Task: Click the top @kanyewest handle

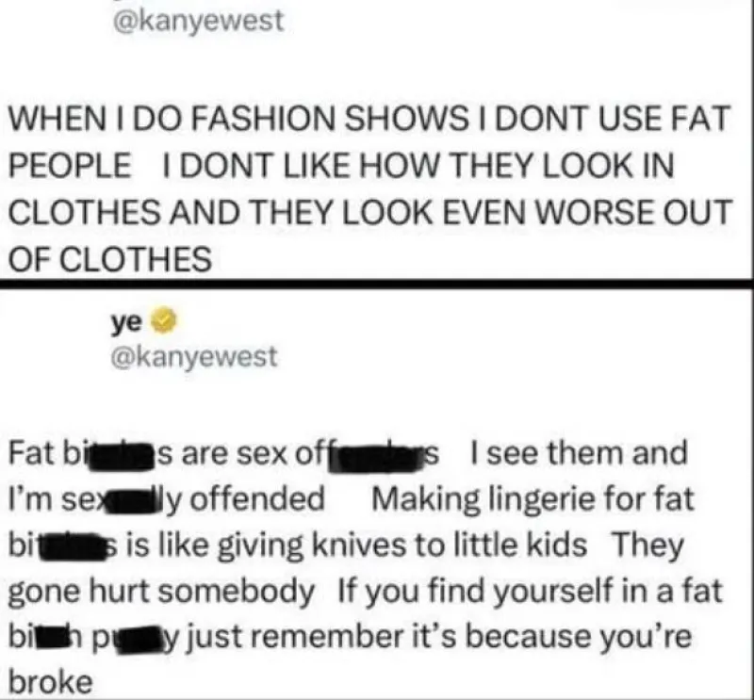Action: click(x=198, y=21)
